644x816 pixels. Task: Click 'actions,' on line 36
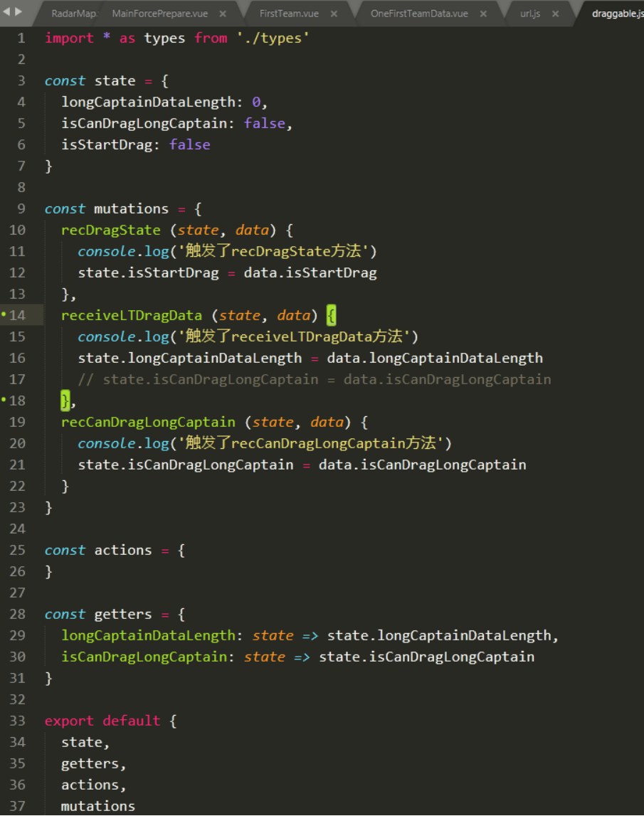(x=94, y=785)
